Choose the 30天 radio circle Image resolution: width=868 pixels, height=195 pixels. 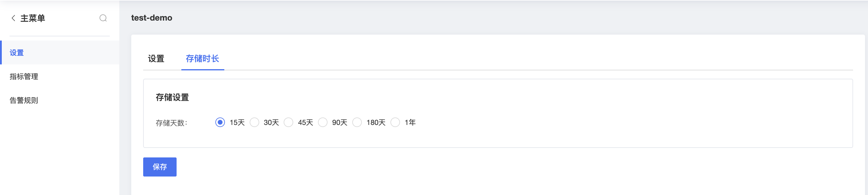(x=254, y=122)
